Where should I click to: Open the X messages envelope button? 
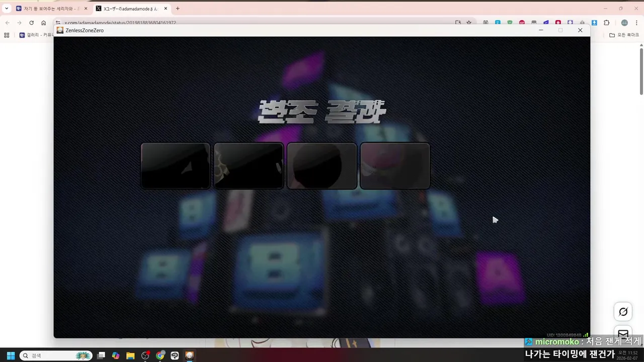(x=623, y=333)
